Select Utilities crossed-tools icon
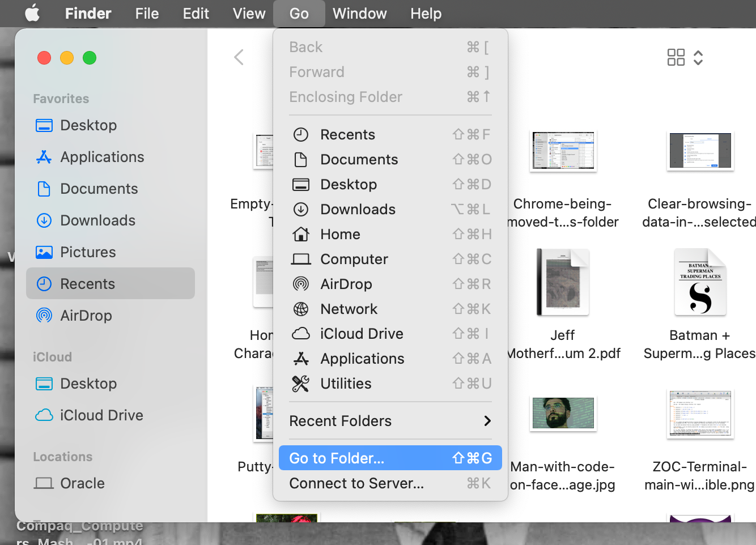 click(300, 384)
